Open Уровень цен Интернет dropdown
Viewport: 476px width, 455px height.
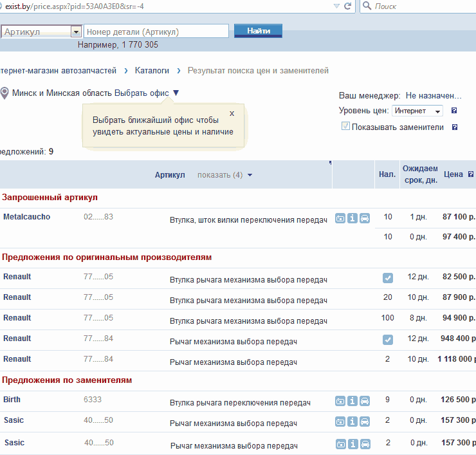417,111
